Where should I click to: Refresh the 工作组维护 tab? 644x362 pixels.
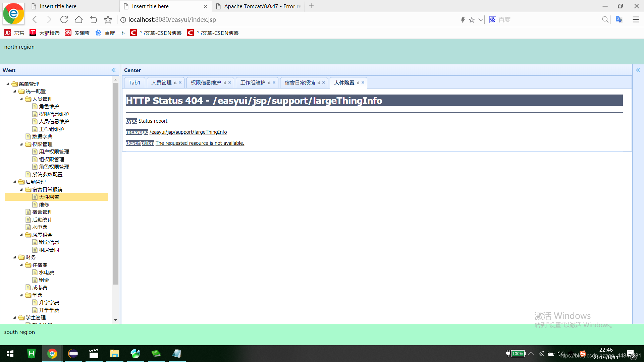269,82
